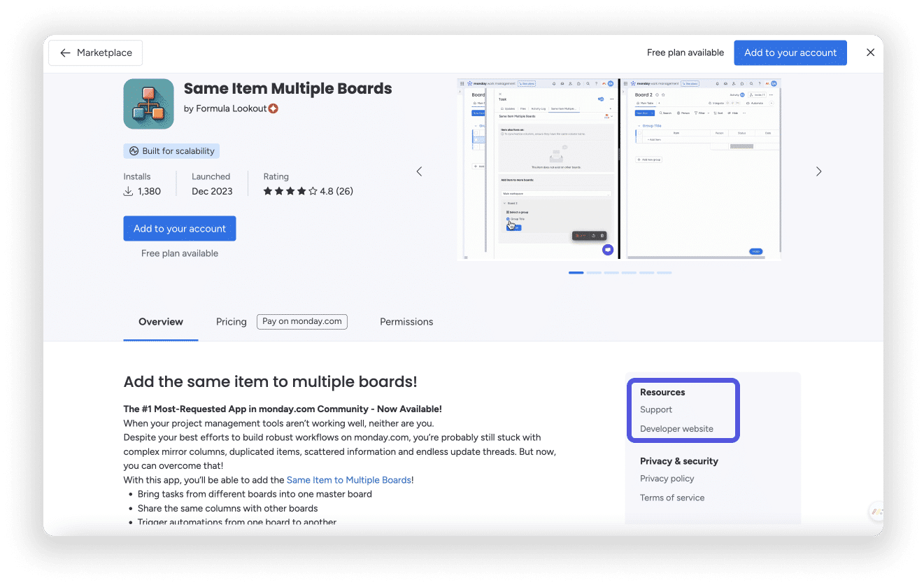Click the installs download icon
This screenshot has width=924, height=585.
(129, 191)
